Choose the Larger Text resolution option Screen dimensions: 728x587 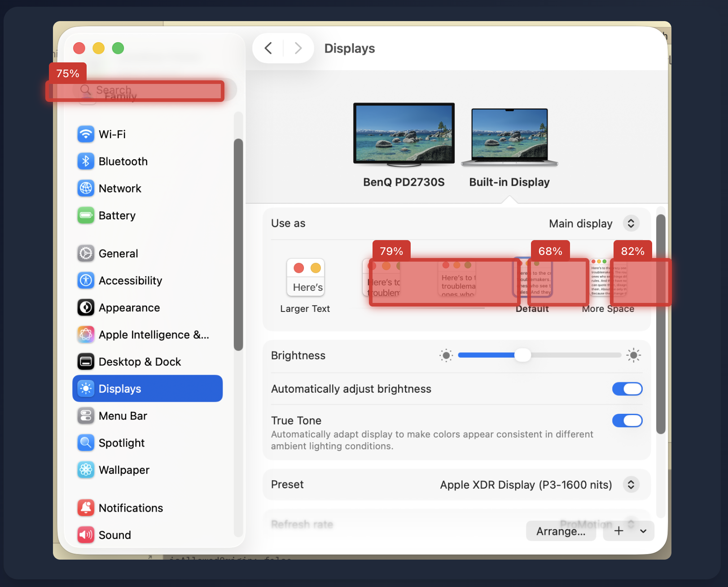pos(306,278)
